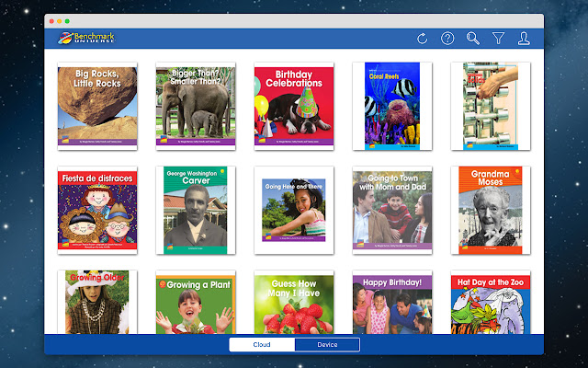Click the Benchmark Universe logo
This screenshot has width=588, height=368.
pyautogui.click(x=88, y=39)
